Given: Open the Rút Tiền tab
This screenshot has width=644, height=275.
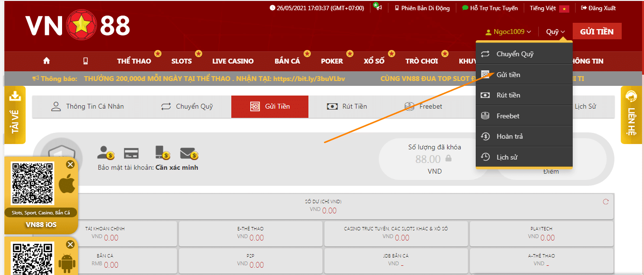Looking at the screenshot, I should coord(347,106).
